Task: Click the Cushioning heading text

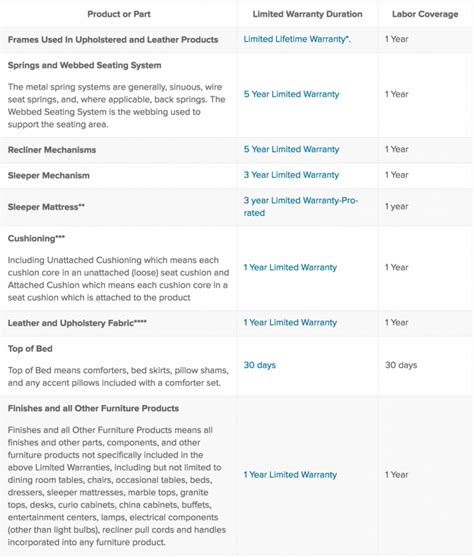Action: 36,238
